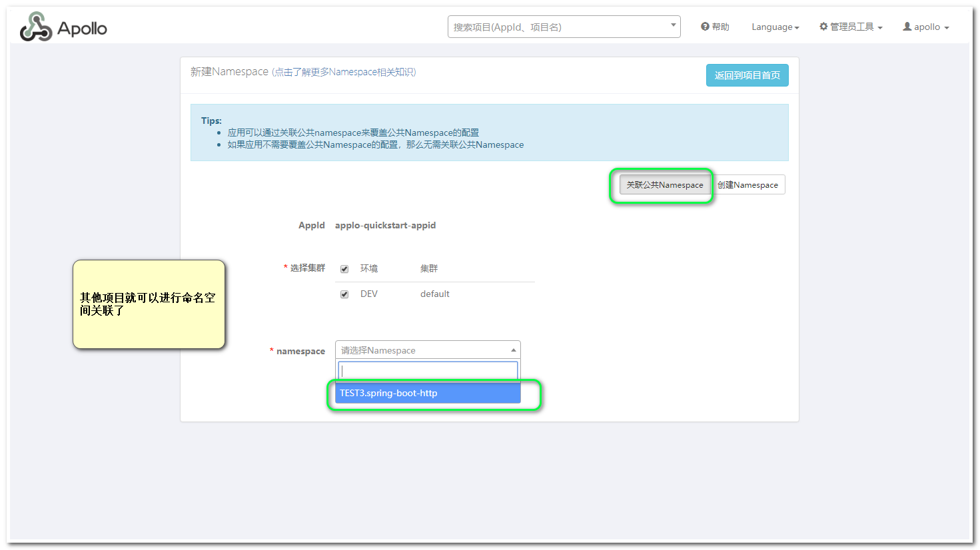Uncheck the DEV default cluster checkbox
This screenshot has height=550, width=980.
(x=344, y=294)
